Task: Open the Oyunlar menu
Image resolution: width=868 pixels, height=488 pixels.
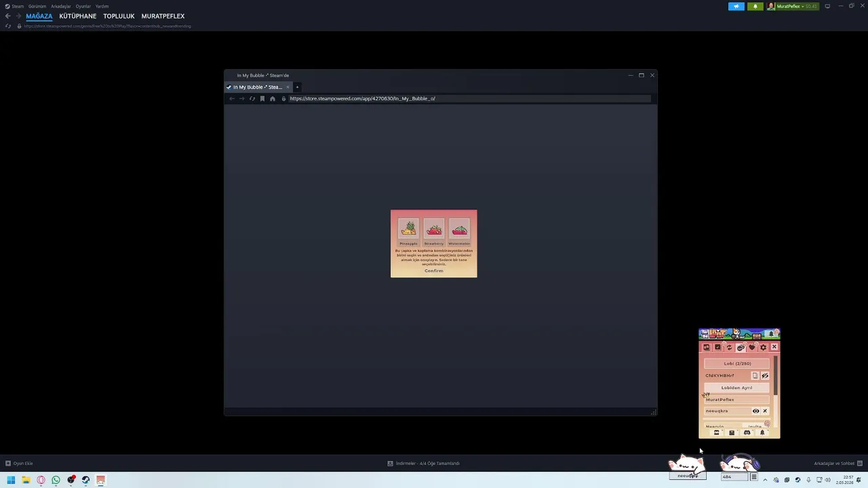Action: click(83, 6)
